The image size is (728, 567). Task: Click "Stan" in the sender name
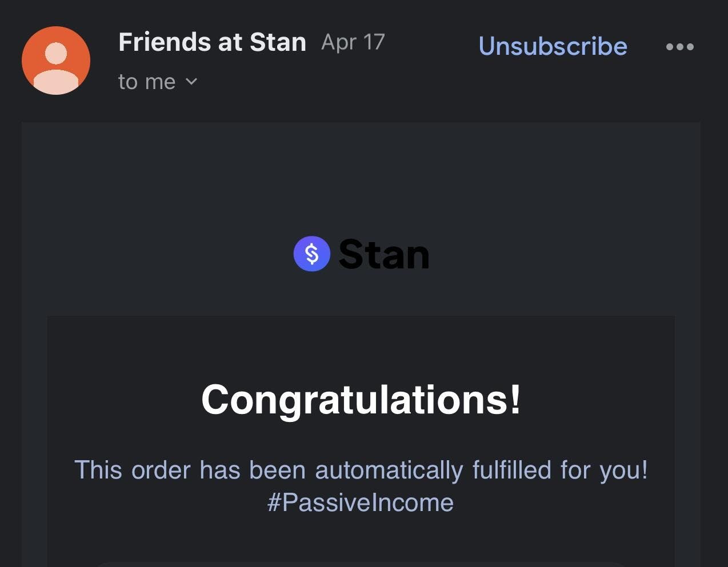(x=278, y=42)
